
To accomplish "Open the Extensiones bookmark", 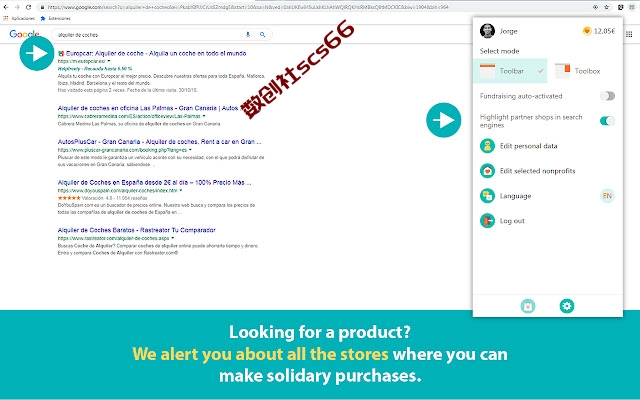I will click(x=55, y=18).
